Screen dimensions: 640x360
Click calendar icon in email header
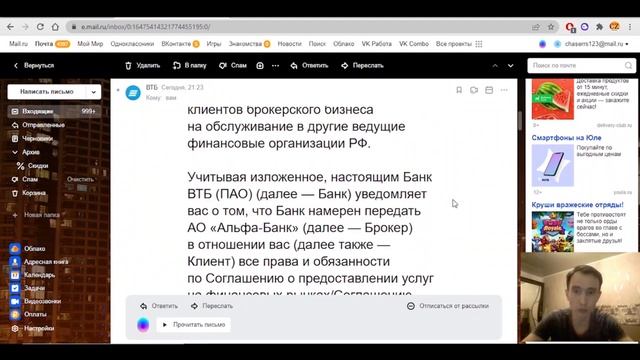tap(489, 90)
